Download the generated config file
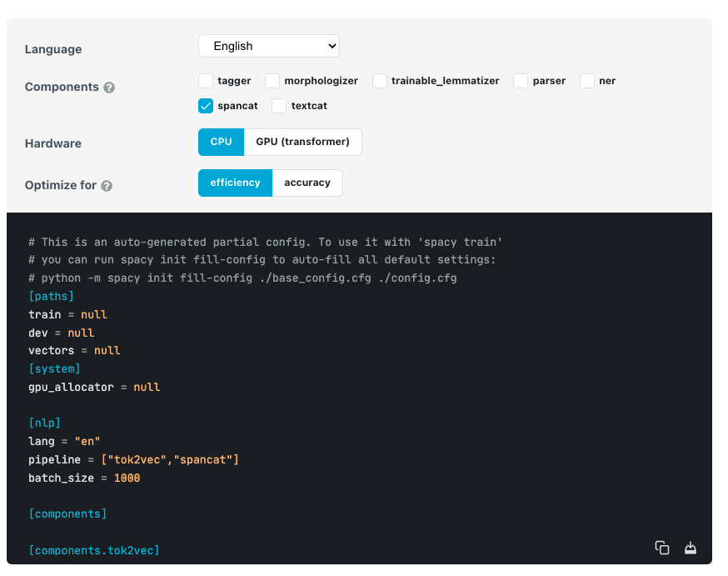 [x=691, y=548]
